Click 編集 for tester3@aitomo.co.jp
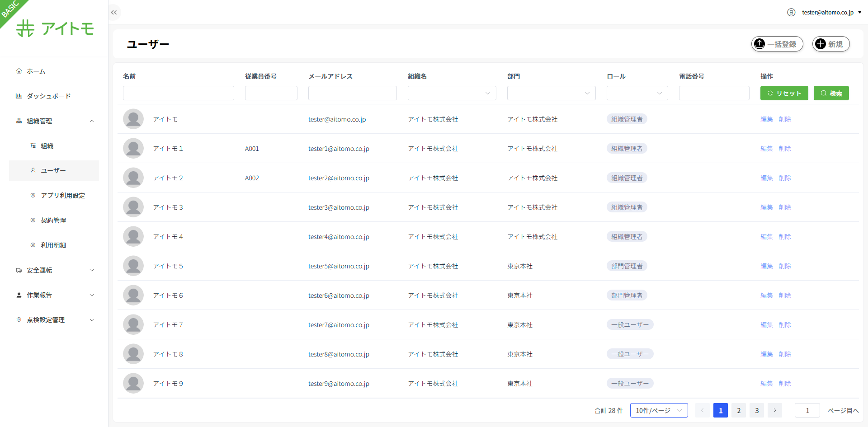 (x=766, y=207)
